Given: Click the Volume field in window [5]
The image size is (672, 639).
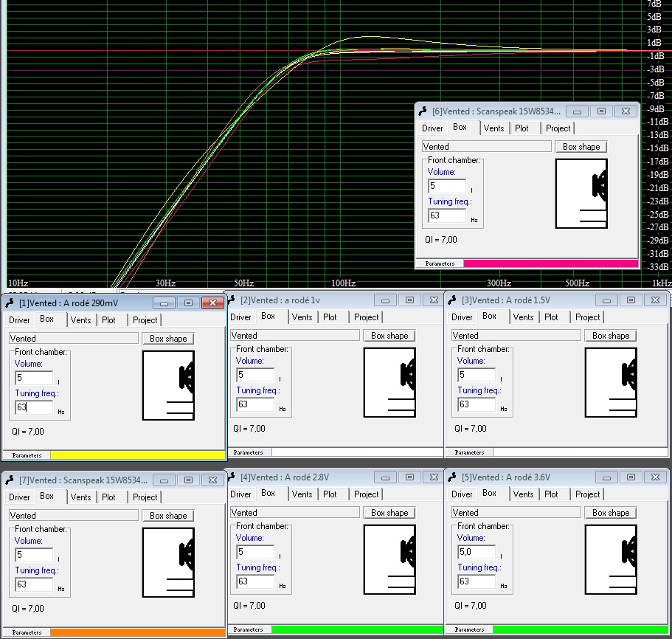Looking at the screenshot, I should (x=477, y=552).
